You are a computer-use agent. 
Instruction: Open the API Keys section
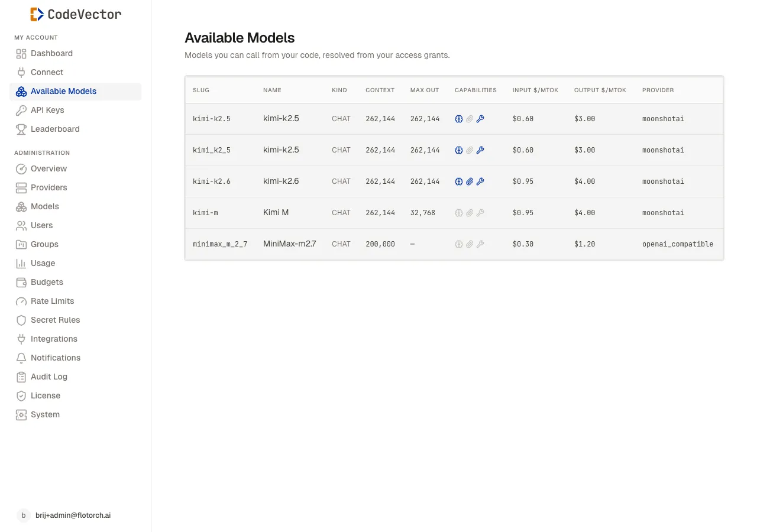(x=75, y=111)
